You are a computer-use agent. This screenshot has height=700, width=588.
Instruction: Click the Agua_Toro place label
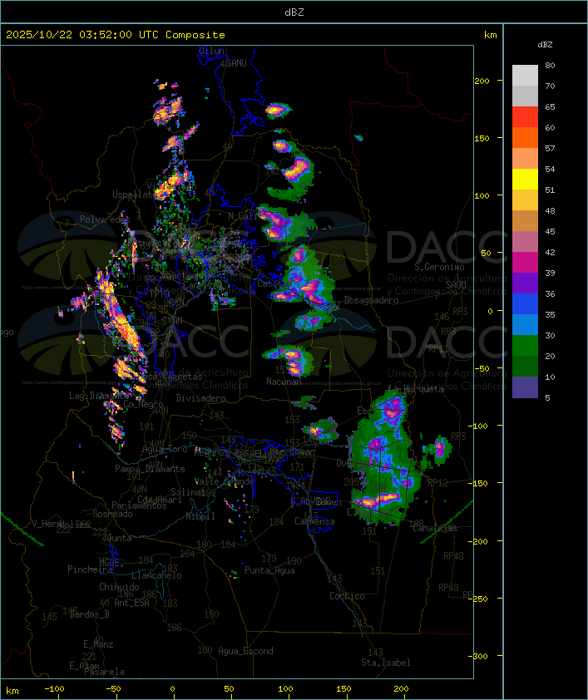165,450
